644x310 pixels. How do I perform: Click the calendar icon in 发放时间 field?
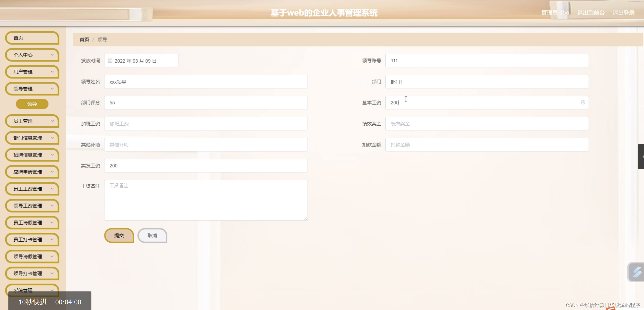pos(110,61)
